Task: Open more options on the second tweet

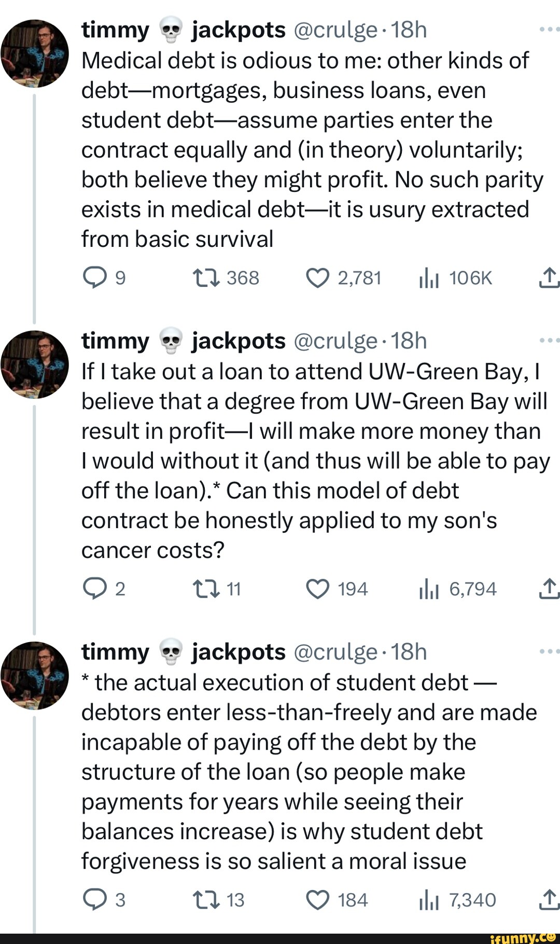Action: tap(549, 341)
